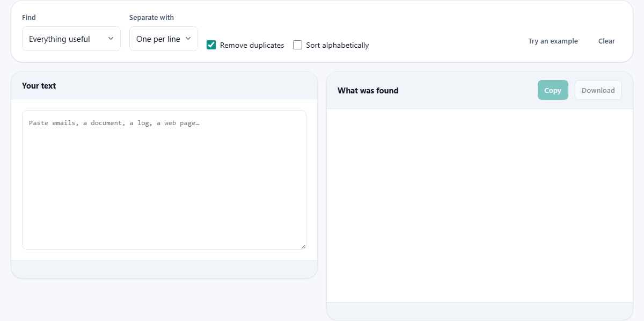Enable the Sort alphabetically checkbox
This screenshot has height=321, width=644.
pos(298,45)
